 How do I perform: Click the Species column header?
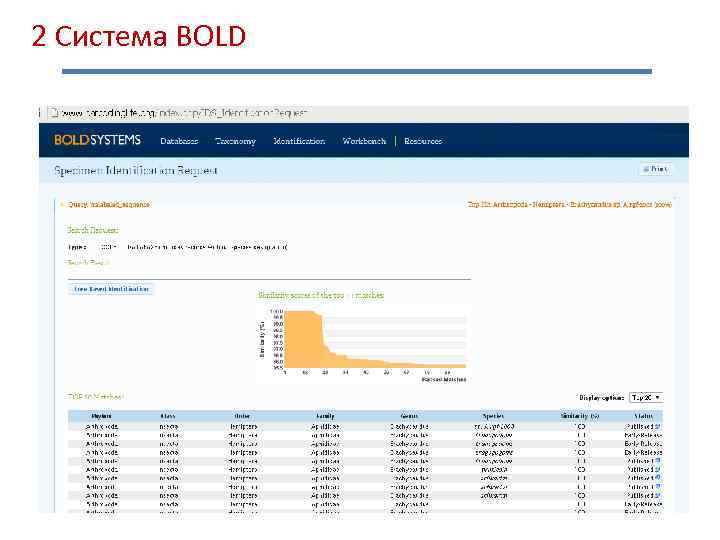493,416
